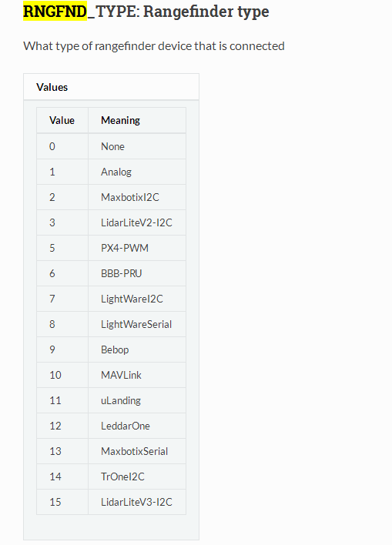Click the RNGFND_TYPE Rangefinder type heading
Image resolution: width=392 pixels, height=545 pixels.
pos(146,12)
